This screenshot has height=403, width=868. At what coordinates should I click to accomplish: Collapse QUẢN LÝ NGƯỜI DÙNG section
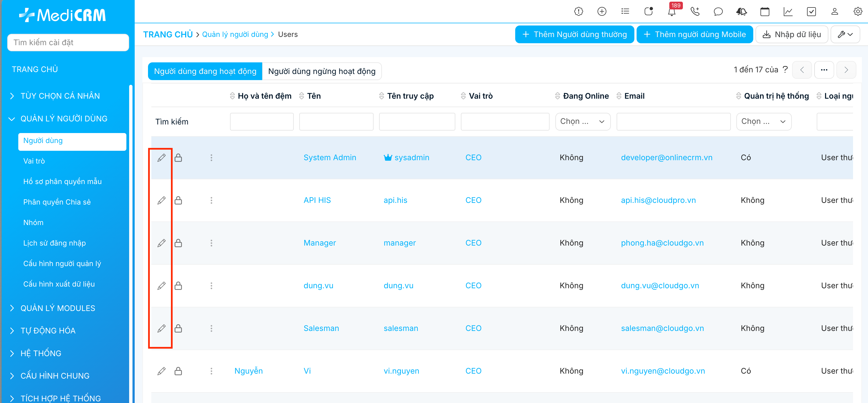tap(64, 119)
